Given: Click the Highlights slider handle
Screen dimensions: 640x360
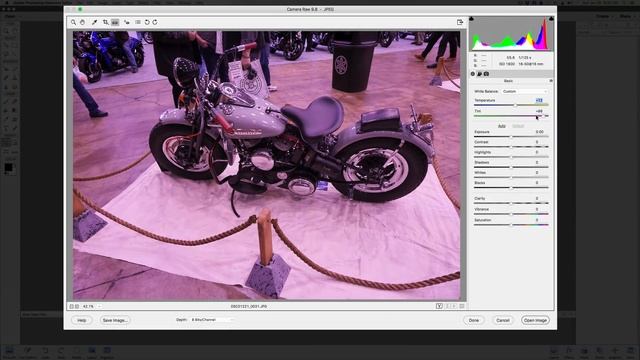Looking at the screenshot, I should tap(511, 157).
